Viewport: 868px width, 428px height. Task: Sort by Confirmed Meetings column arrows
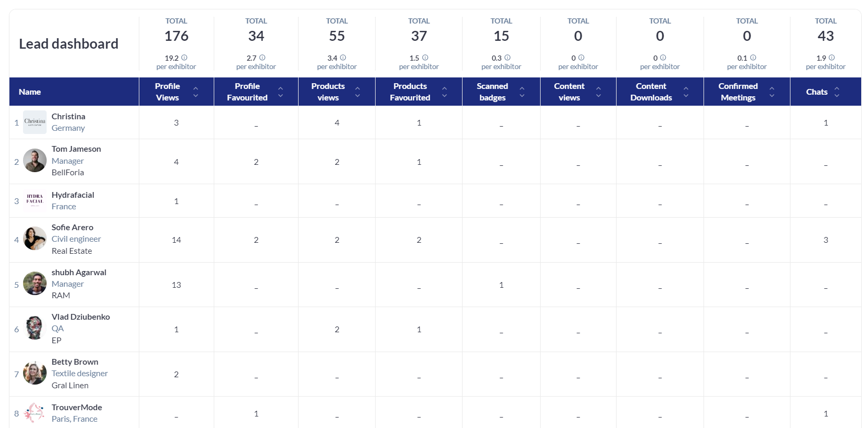click(772, 92)
